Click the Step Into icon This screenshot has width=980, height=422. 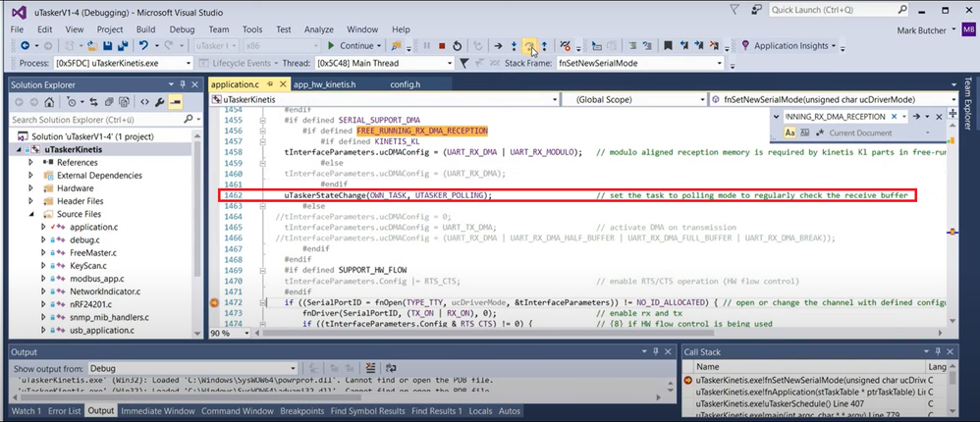[x=514, y=45]
